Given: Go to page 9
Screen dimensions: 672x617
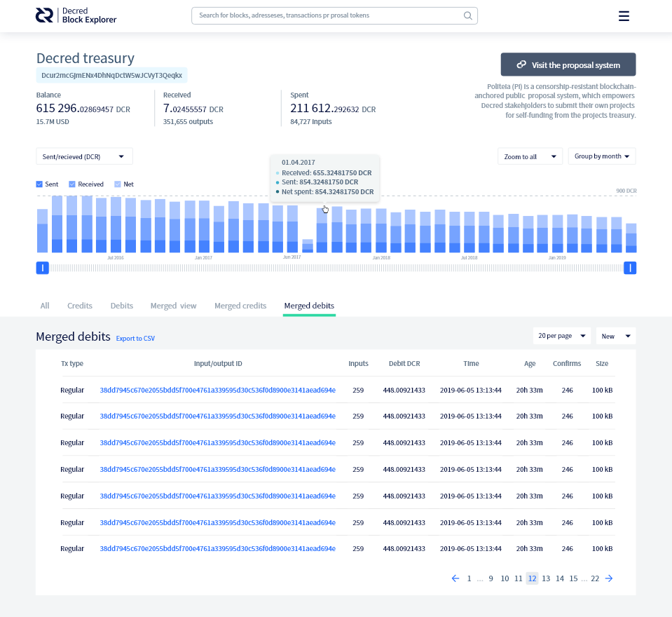Looking at the screenshot, I should point(491,578).
